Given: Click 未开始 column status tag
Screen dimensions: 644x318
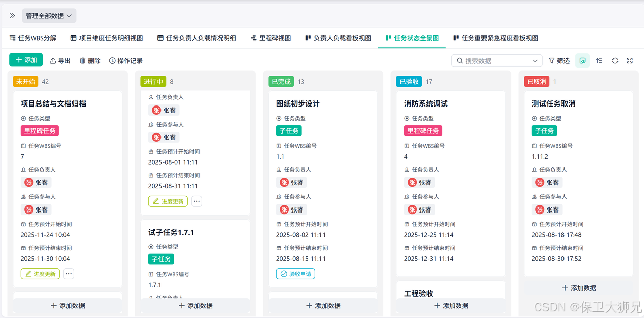Looking at the screenshot, I should pyautogui.click(x=26, y=81).
